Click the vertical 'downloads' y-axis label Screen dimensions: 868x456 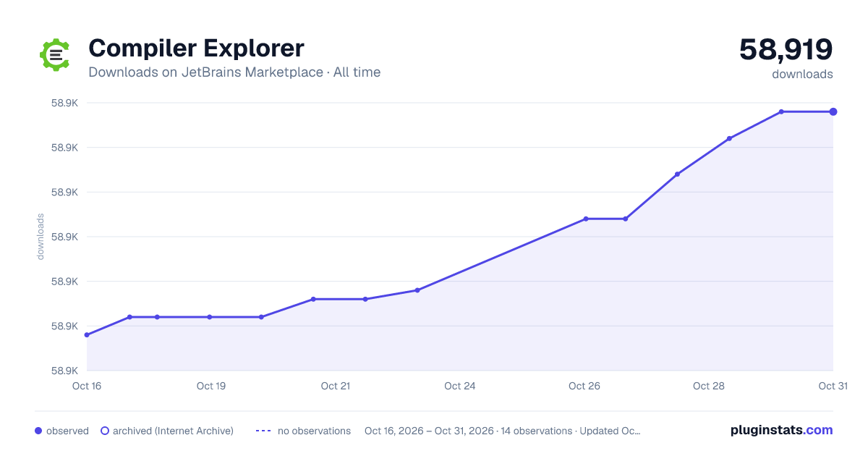(x=41, y=237)
